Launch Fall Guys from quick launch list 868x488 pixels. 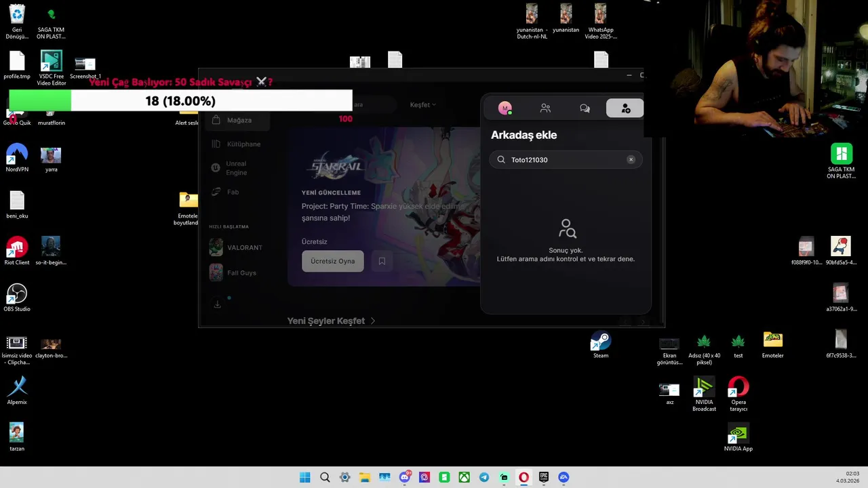pyautogui.click(x=233, y=272)
